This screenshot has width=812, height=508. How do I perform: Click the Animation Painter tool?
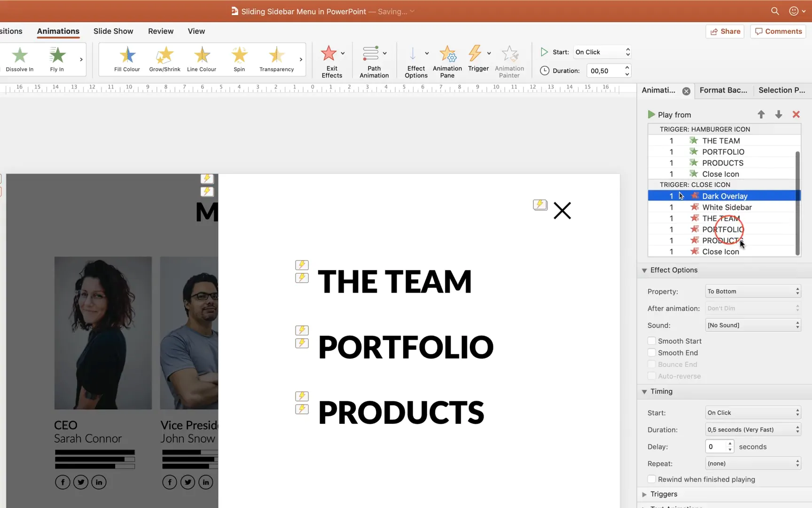(509, 61)
